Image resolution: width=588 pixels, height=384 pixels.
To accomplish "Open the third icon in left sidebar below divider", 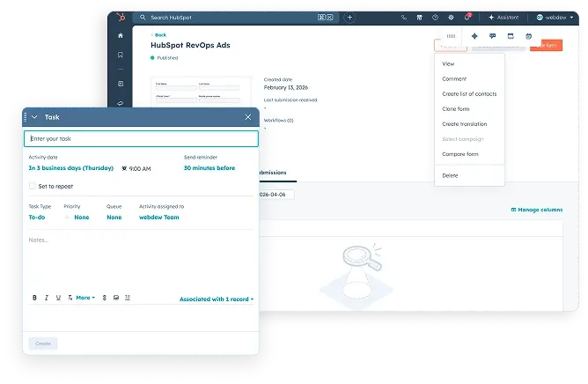I will pos(121,84).
